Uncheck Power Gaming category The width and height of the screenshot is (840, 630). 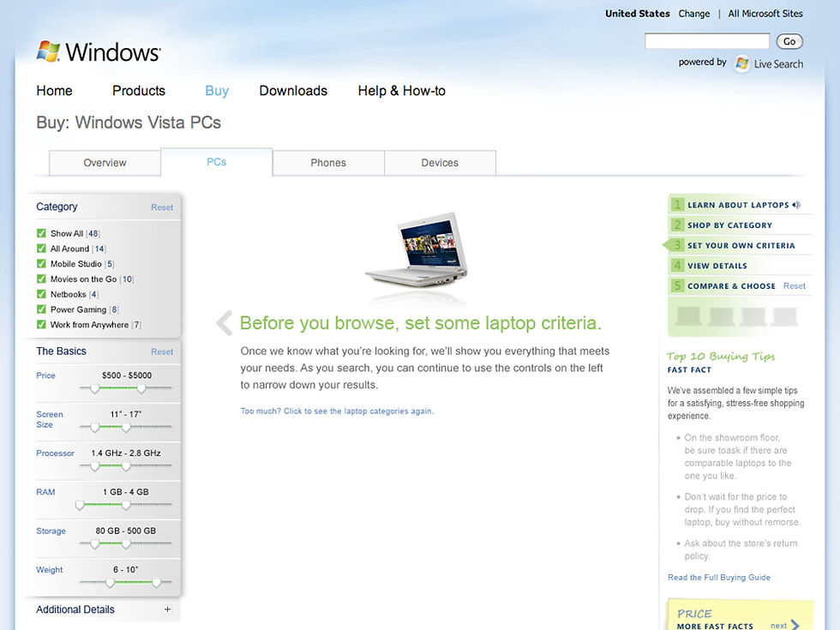click(x=40, y=309)
